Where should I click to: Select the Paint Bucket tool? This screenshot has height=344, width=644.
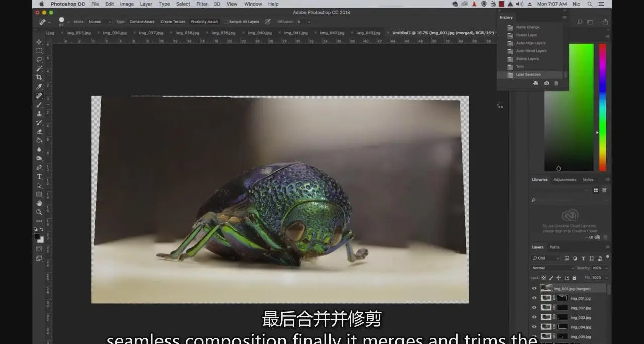tap(39, 140)
